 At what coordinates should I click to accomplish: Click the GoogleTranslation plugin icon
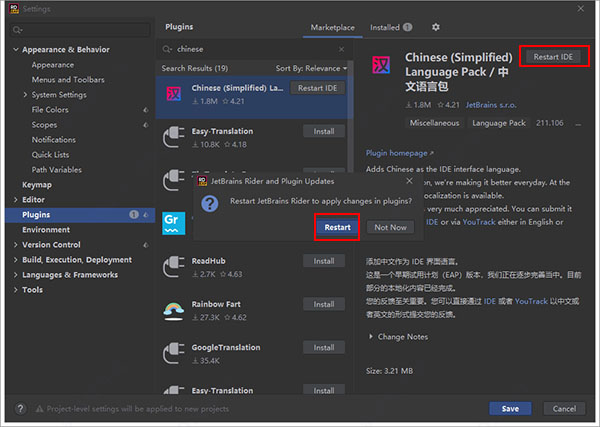tap(174, 353)
